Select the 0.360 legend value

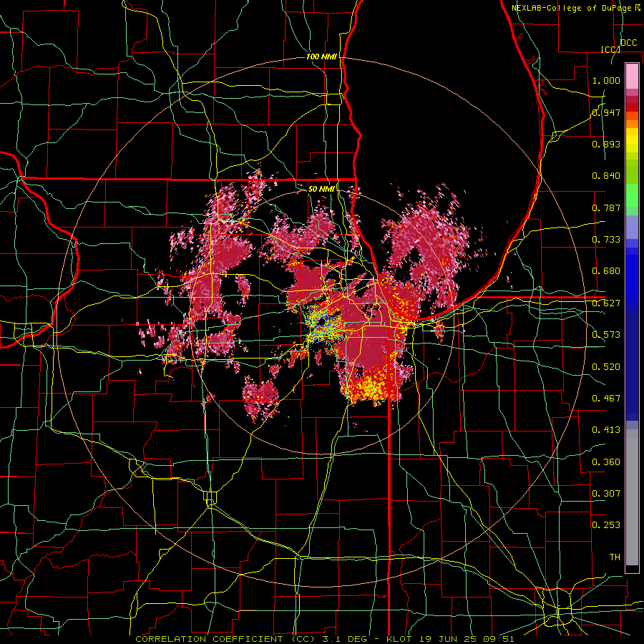(606, 462)
